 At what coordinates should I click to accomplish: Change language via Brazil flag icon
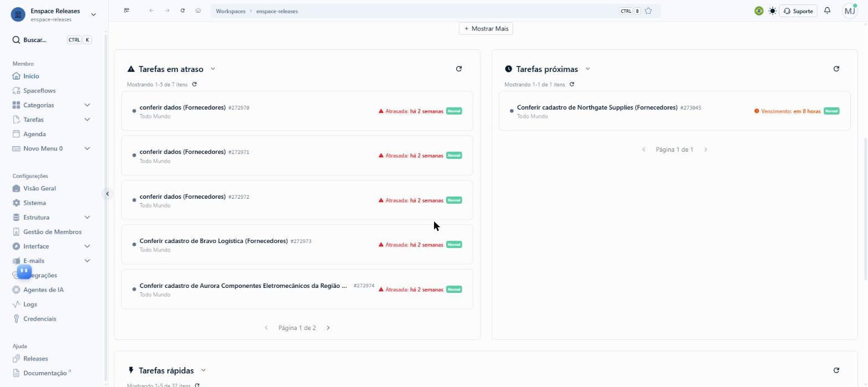[759, 11]
